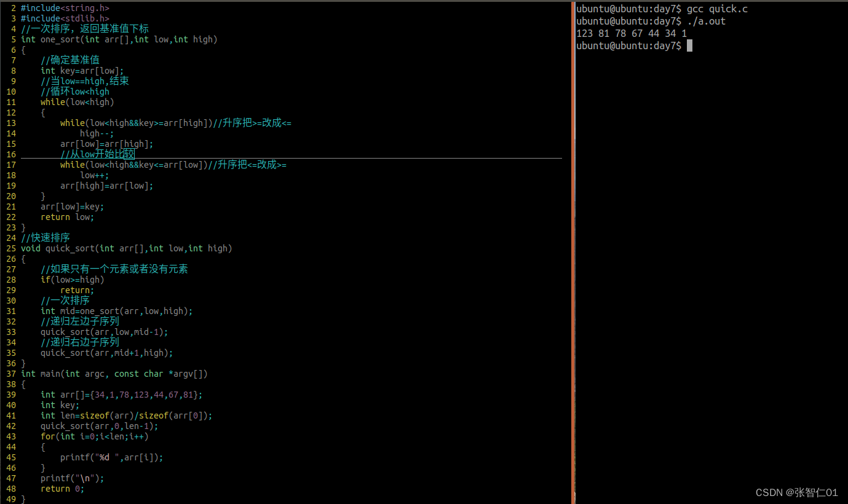Viewport: 848px width, 504px height.
Task: Click the 'printf("%d ",arr[i]);' line
Action: (x=112, y=457)
